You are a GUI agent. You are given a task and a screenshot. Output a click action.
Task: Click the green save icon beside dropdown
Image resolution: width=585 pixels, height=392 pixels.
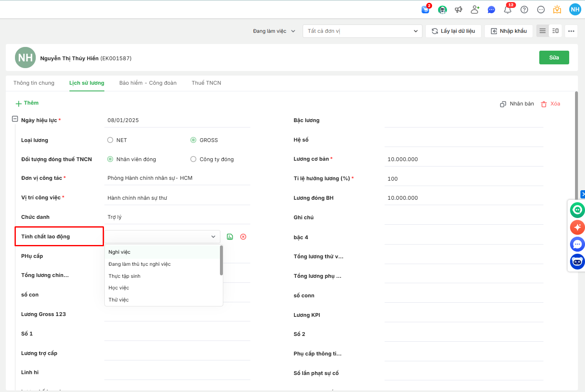coord(230,237)
